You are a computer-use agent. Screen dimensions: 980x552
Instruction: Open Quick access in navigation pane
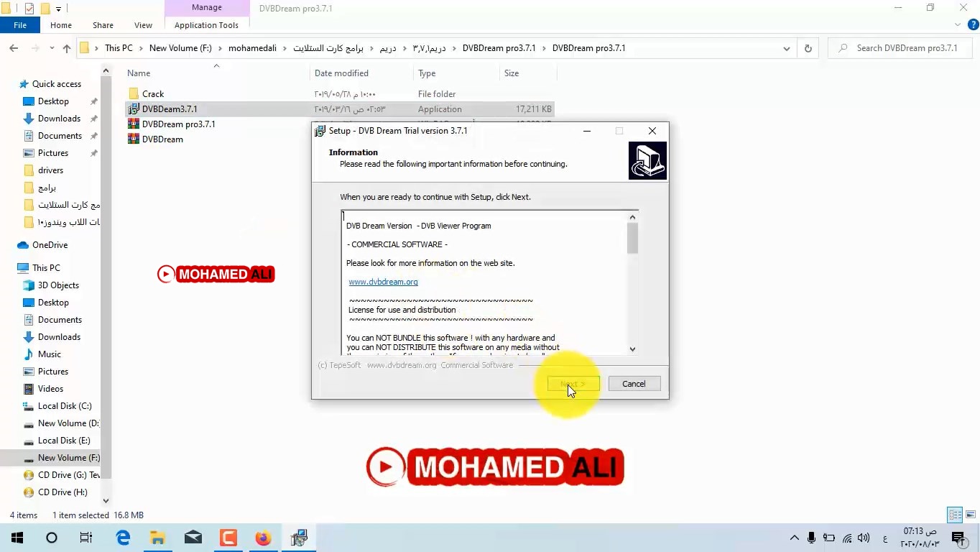(x=56, y=84)
